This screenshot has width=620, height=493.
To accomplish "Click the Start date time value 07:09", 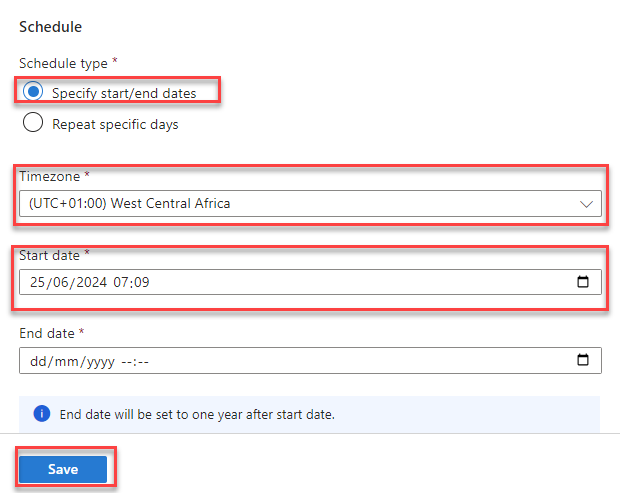I will point(131,282).
